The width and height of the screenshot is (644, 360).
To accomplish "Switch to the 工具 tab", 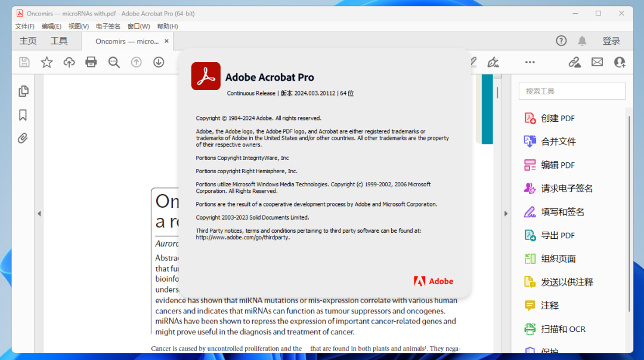I will pos(59,41).
